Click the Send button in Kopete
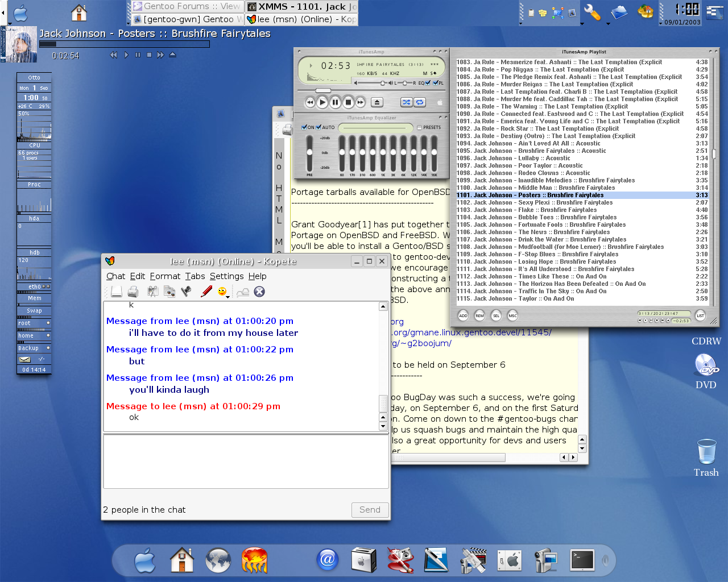The width and height of the screenshot is (728, 582). click(x=370, y=510)
